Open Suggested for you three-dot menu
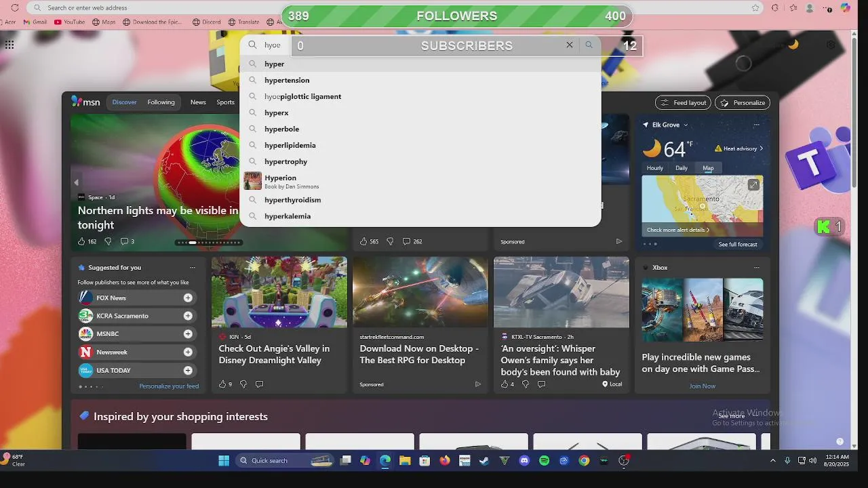Image resolution: width=868 pixels, height=488 pixels. 193,268
